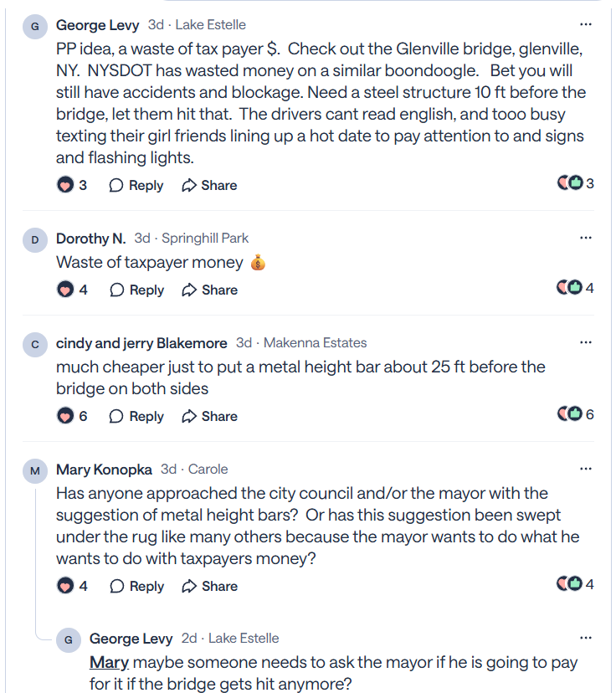
Task: Reply to George Levy's top comment
Action: [136, 185]
